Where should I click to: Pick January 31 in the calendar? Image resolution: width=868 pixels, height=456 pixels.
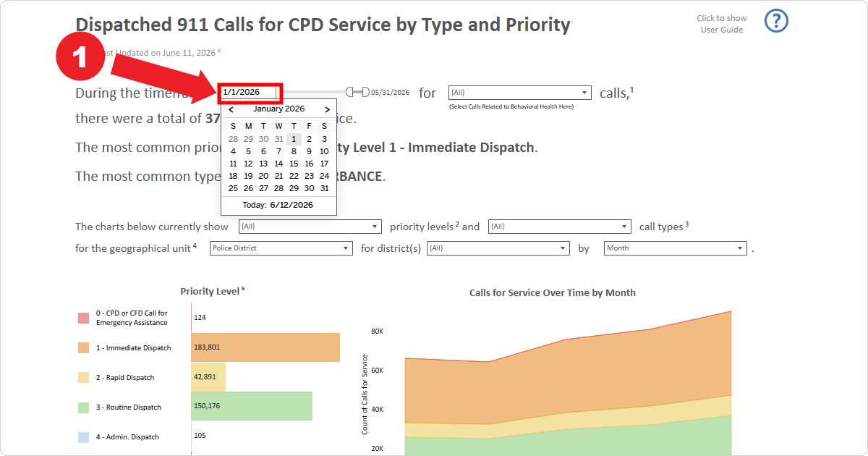pyautogui.click(x=324, y=188)
